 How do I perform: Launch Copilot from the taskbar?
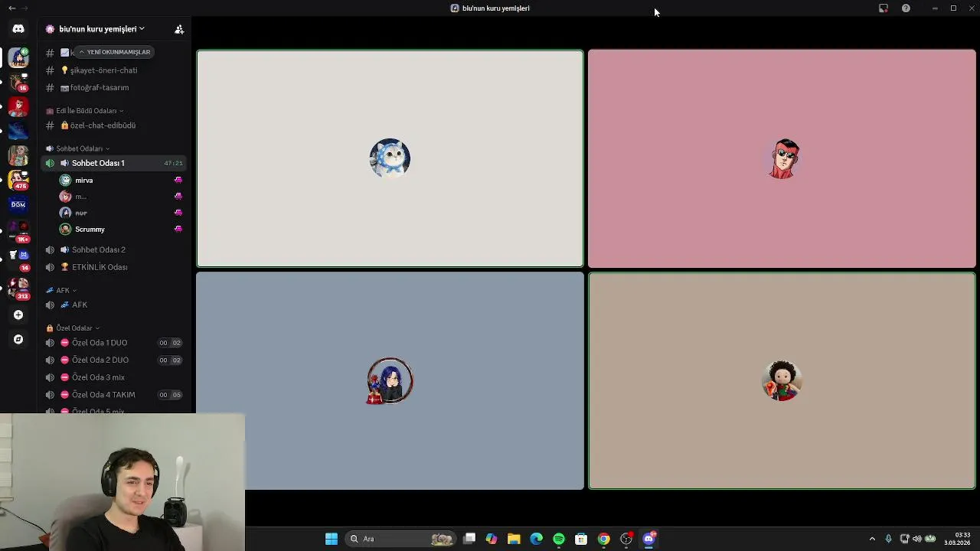point(492,539)
